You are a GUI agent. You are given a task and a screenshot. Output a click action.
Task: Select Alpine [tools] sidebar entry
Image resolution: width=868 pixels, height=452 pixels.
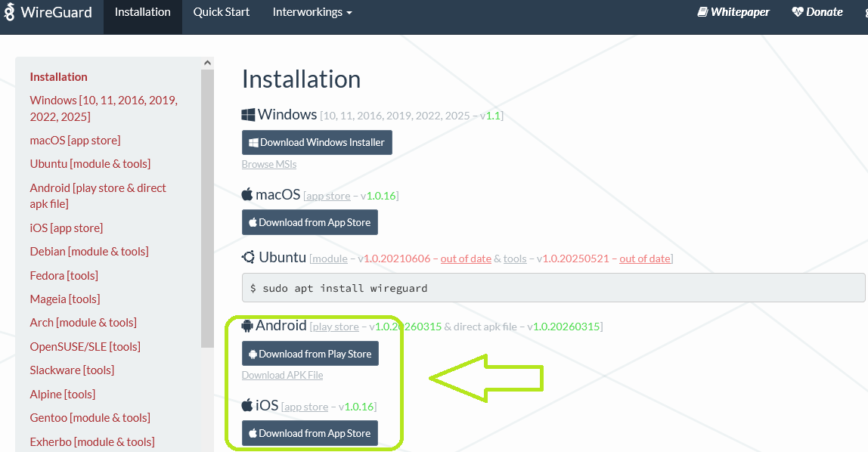(x=63, y=395)
